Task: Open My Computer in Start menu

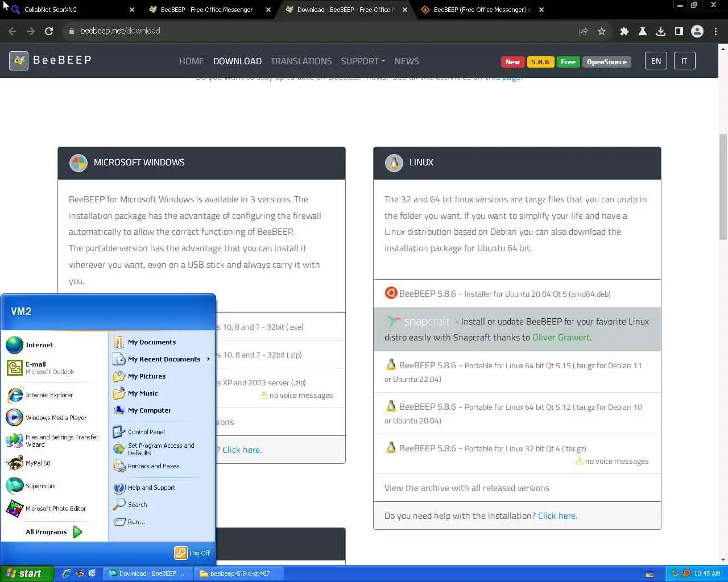Action: click(x=162, y=410)
